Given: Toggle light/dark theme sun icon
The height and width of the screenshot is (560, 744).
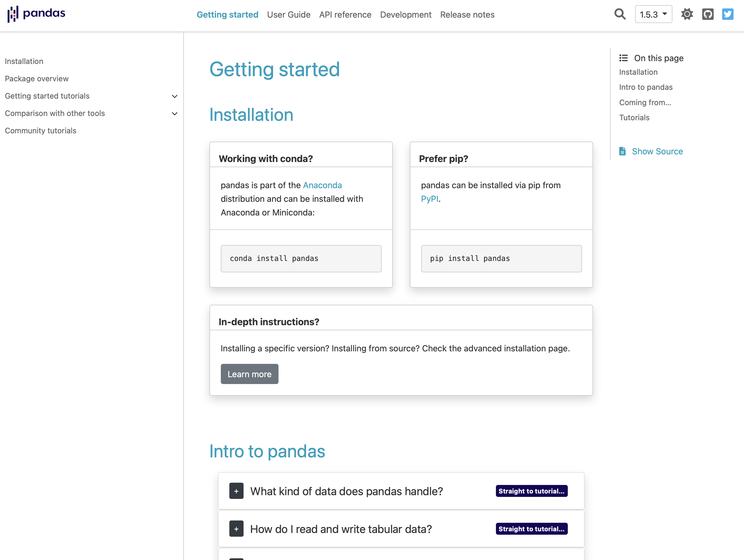Looking at the screenshot, I should pos(687,14).
